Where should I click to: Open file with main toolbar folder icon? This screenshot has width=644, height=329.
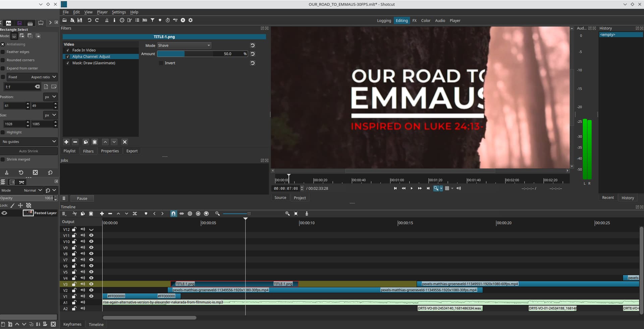point(64,20)
